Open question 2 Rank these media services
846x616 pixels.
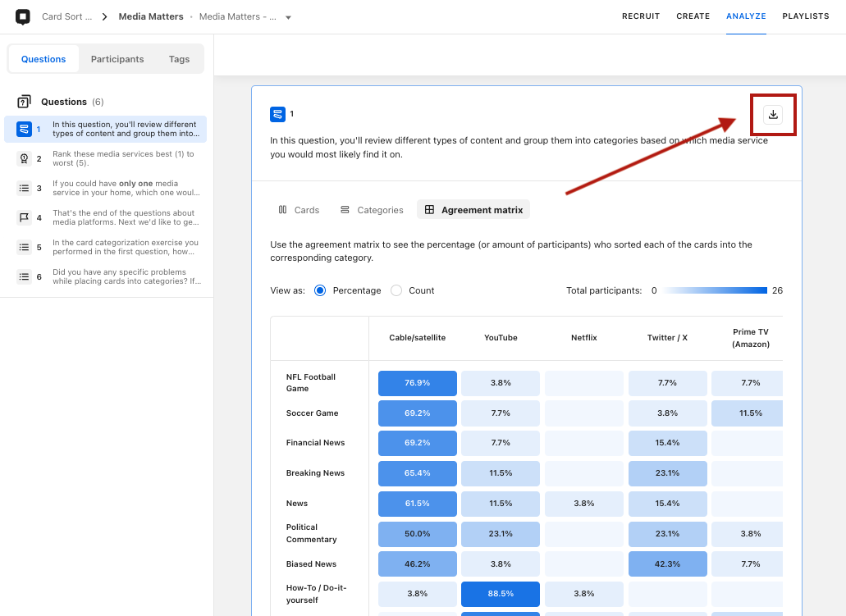pyautogui.click(x=105, y=158)
